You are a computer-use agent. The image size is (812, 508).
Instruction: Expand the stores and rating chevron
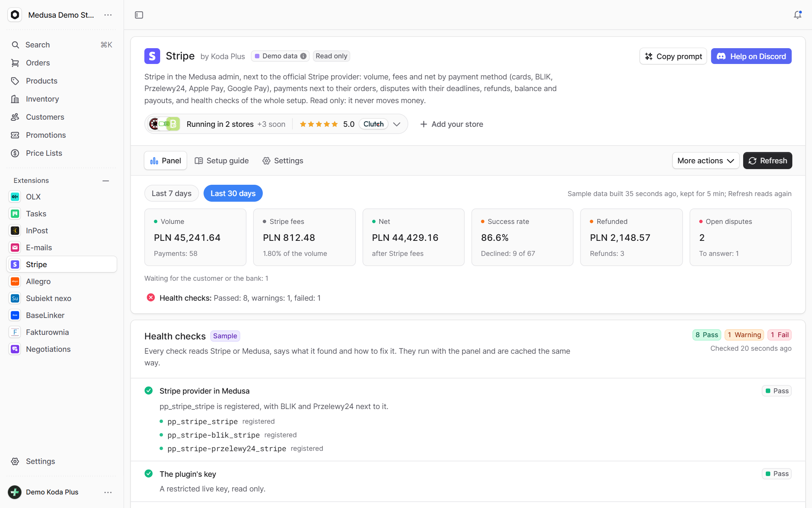pyautogui.click(x=397, y=124)
